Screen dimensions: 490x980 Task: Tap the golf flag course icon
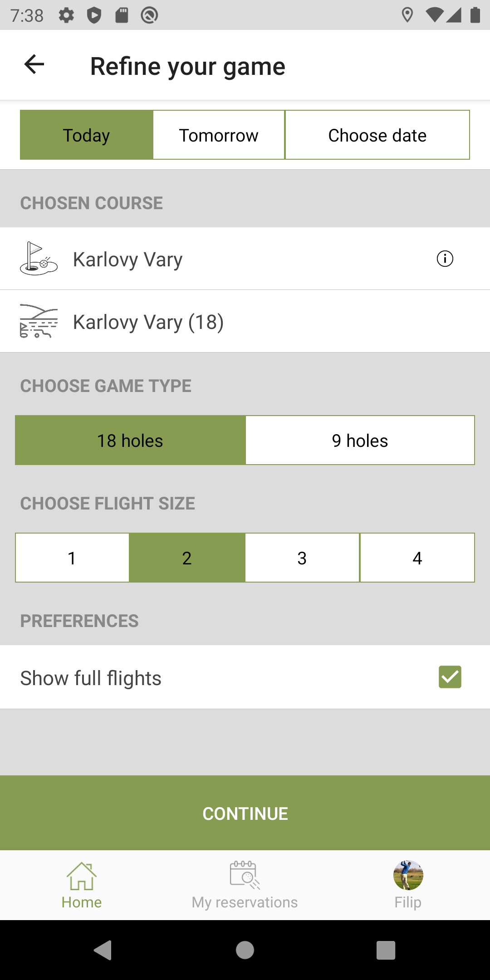[x=39, y=259]
